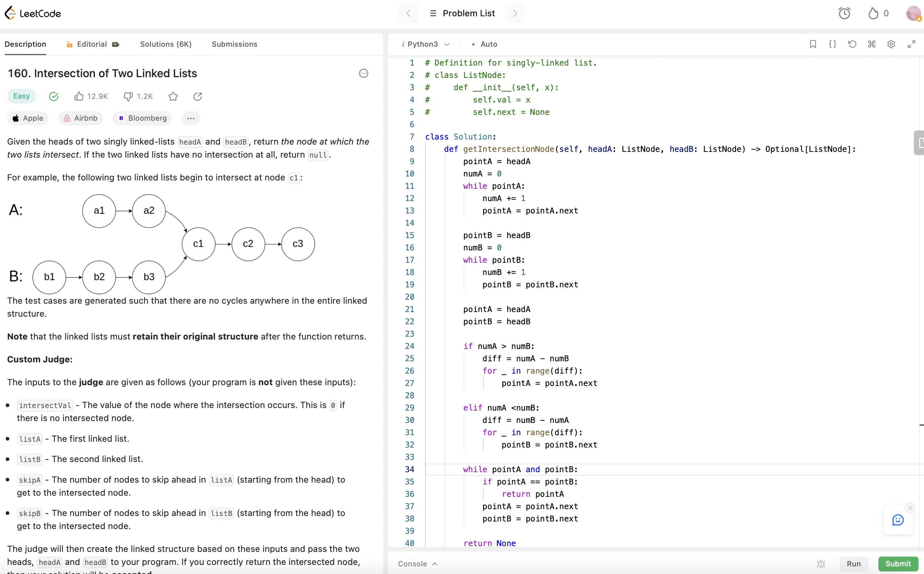Image resolution: width=924 pixels, height=574 pixels.
Task: Toggle thumbs up like on problem
Action: (x=79, y=96)
